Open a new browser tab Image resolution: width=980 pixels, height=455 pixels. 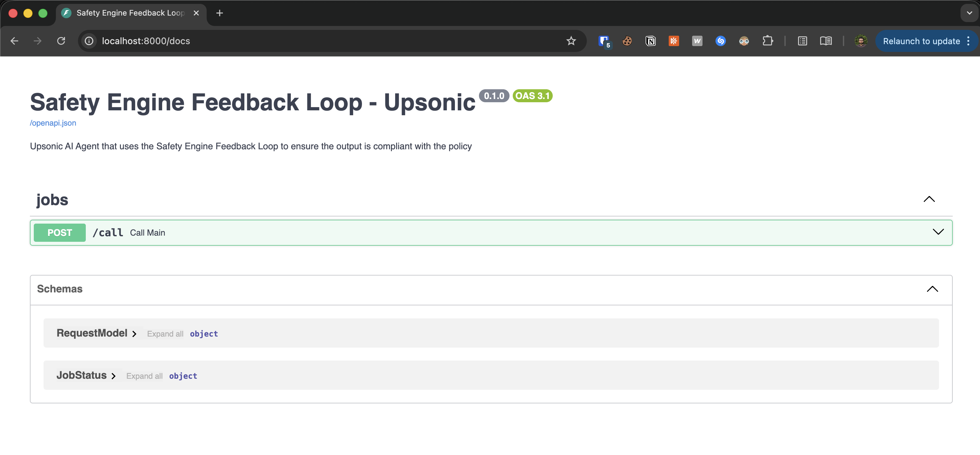220,13
